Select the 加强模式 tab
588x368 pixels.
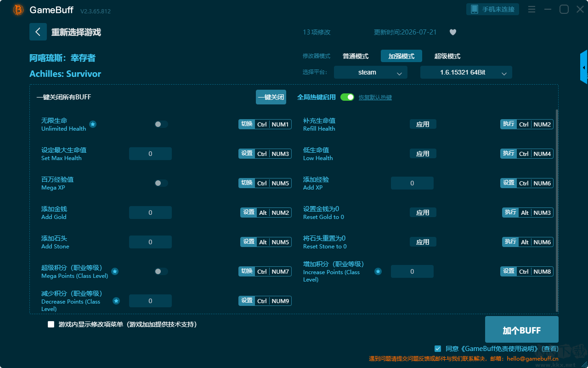[x=401, y=56]
